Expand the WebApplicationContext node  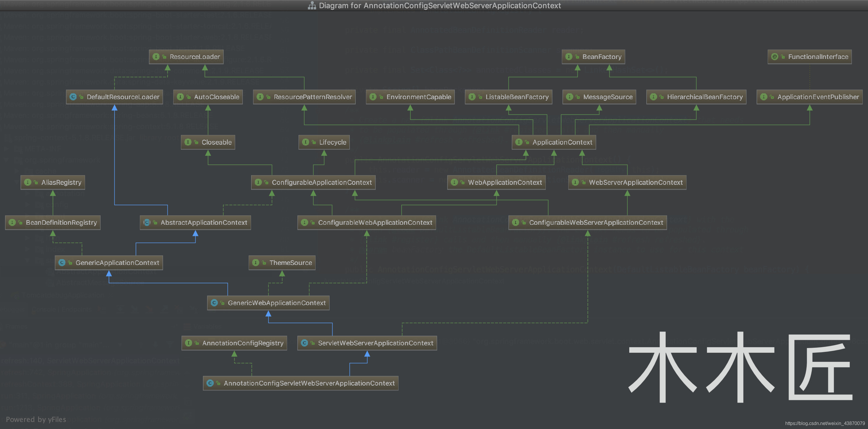[497, 182]
